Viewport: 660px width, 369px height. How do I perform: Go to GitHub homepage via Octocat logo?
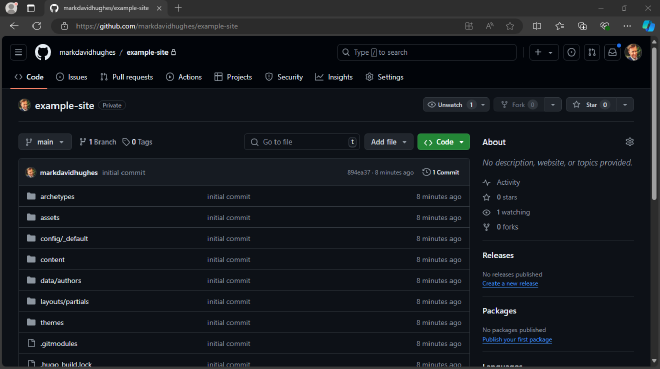point(43,53)
